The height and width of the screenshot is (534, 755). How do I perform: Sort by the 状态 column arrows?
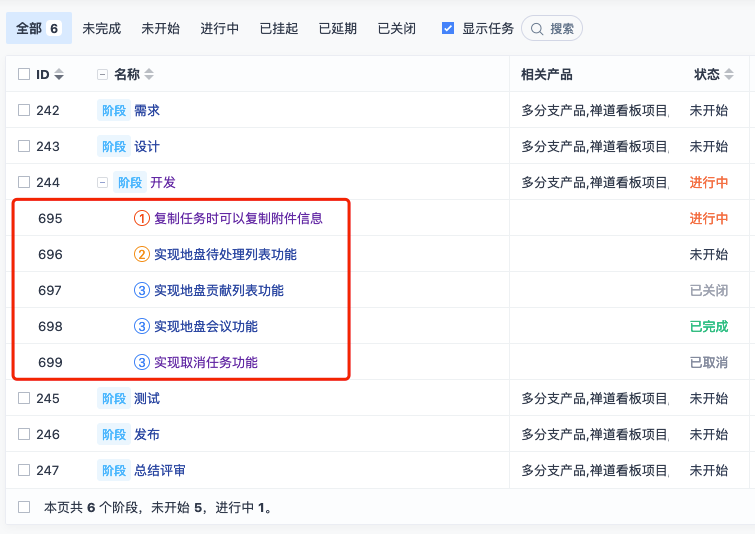[729, 74]
